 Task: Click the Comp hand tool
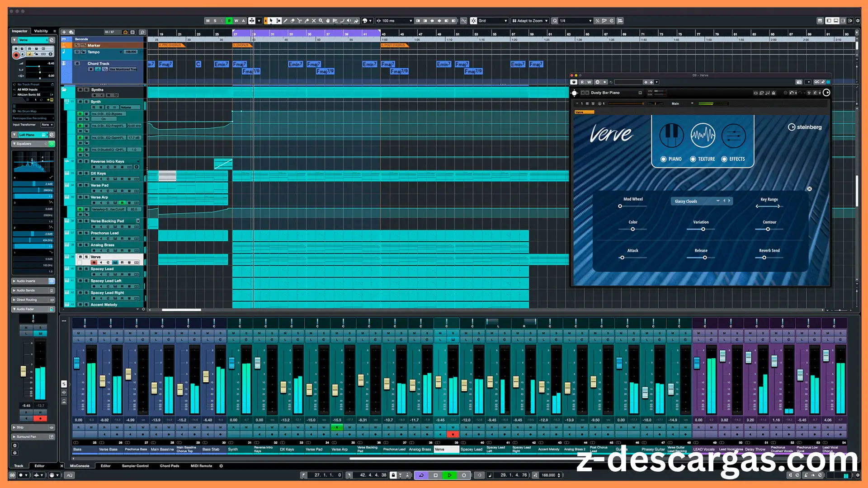pyautogui.click(x=328, y=21)
